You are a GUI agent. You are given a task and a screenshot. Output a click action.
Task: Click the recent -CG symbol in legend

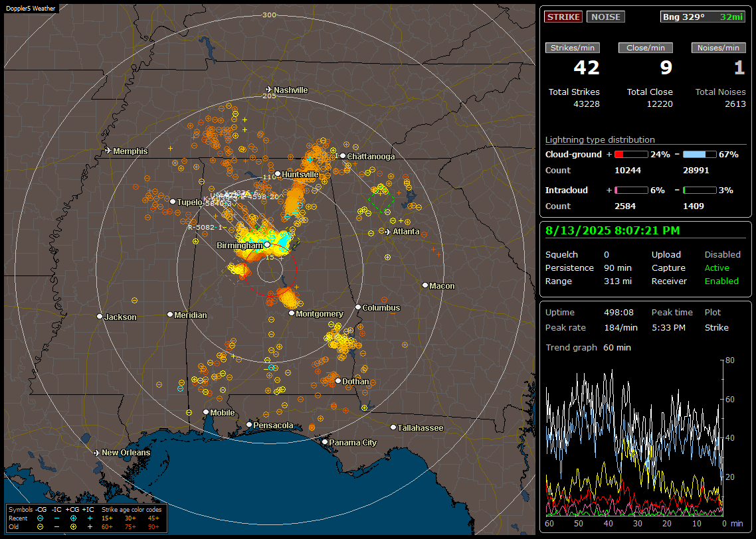pos(41,518)
